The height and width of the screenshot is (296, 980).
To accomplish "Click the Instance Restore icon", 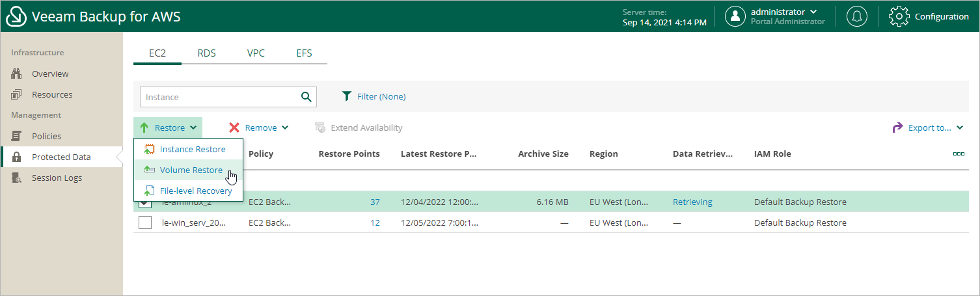I will [149, 149].
